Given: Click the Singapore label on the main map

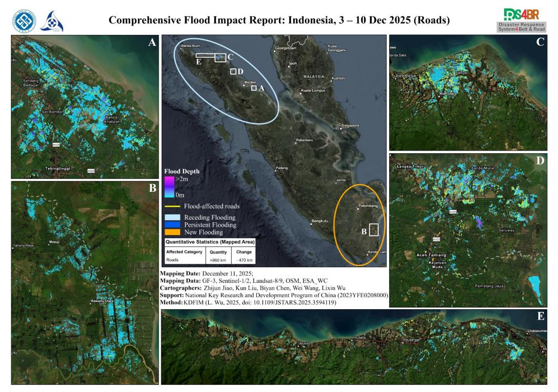Looking at the screenshot, I should (x=349, y=126).
